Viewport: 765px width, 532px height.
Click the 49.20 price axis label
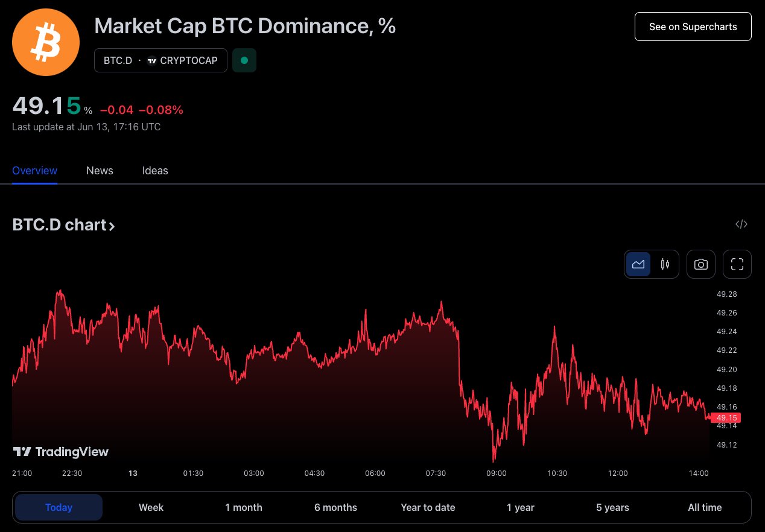tap(726, 369)
